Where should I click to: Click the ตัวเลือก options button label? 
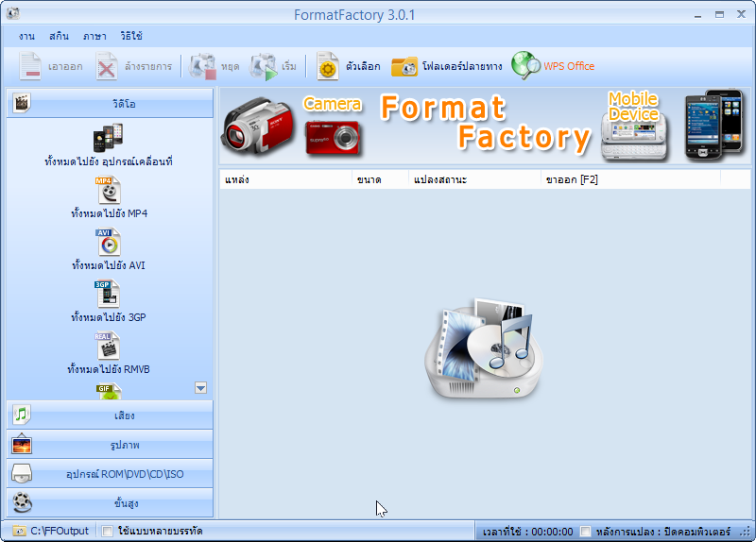pyautogui.click(x=363, y=66)
